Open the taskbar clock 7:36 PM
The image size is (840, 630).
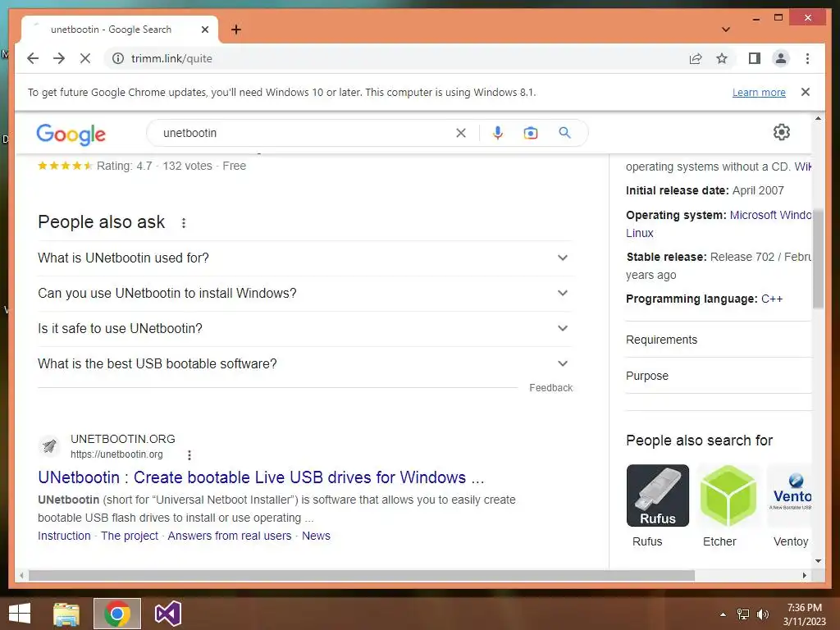pos(804,614)
